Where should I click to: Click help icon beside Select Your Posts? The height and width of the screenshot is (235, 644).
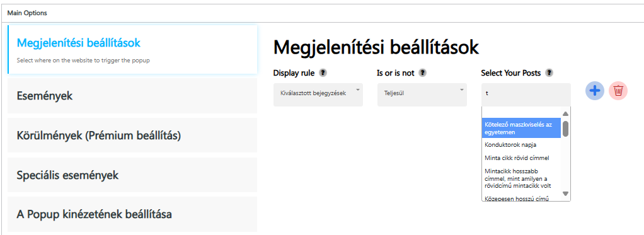[x=549, y=73]
